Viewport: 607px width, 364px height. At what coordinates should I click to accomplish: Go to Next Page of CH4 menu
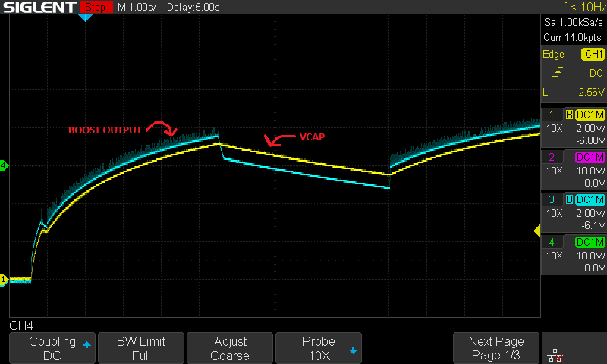(x=496, y=348)
